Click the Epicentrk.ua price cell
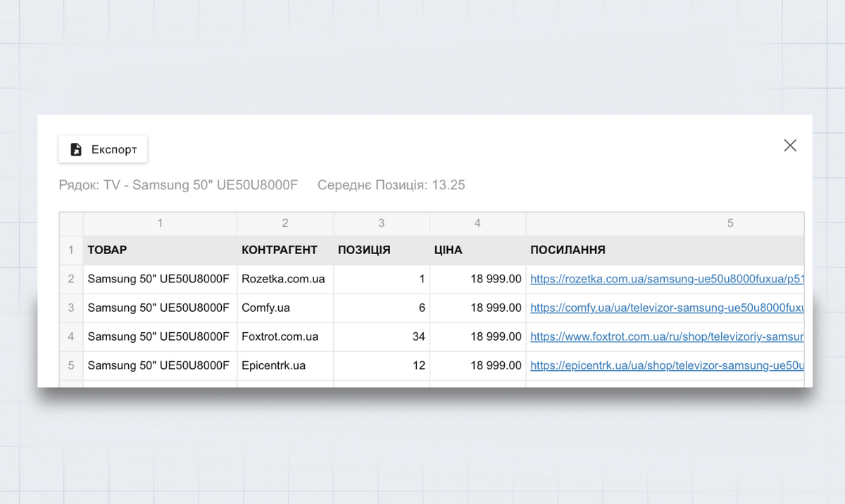Screen dimensions: 845x504 click(x=477, y=365)
